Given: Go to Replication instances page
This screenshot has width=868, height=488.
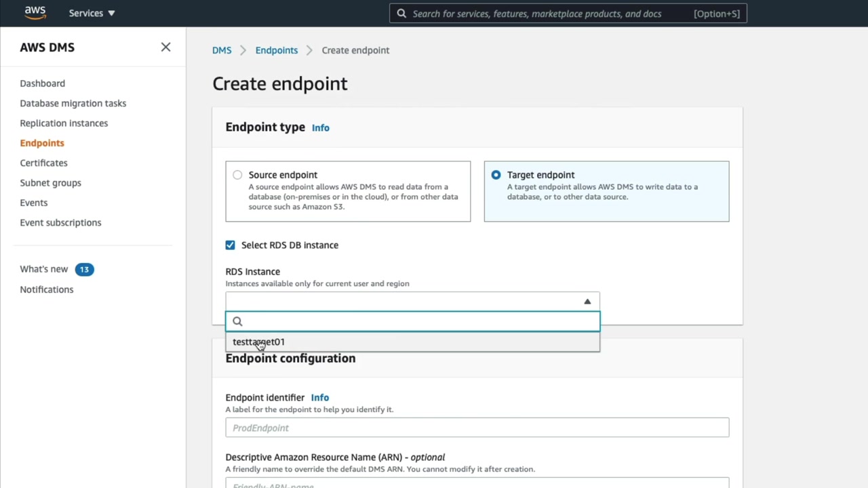Looking at the screenshot, I should tap(64, 123).
